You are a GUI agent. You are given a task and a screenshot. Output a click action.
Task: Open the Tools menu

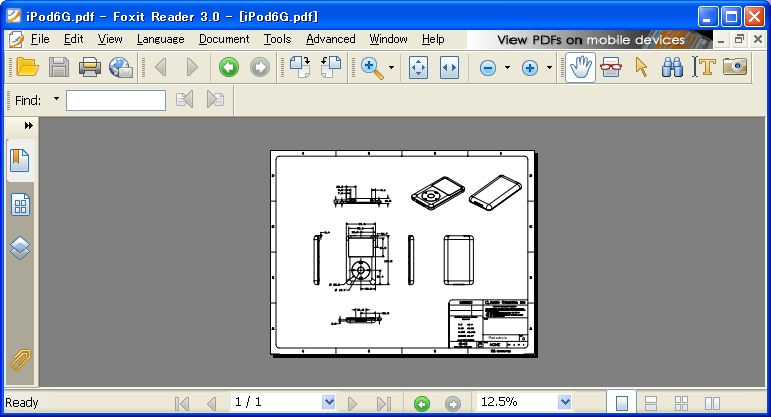277,39
